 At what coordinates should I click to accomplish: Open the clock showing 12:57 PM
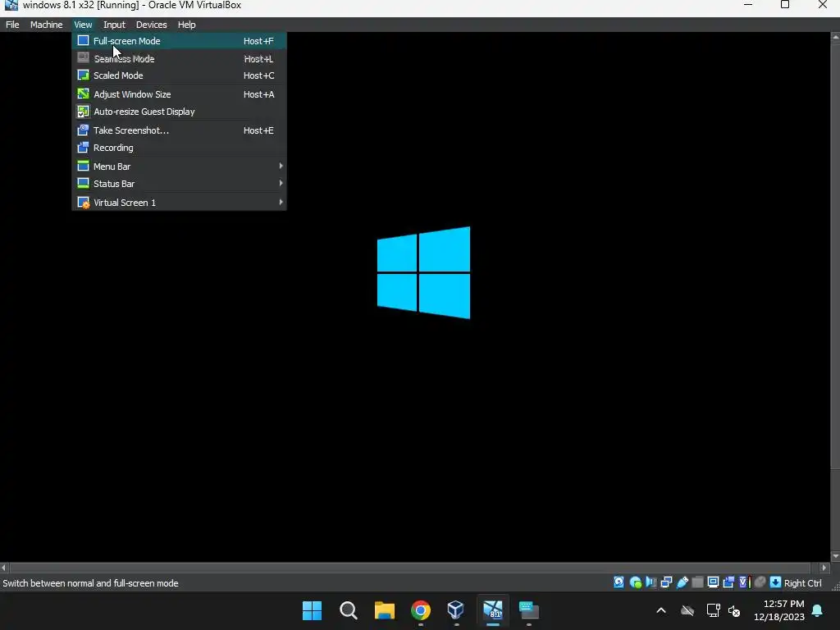tap(779, 610)
